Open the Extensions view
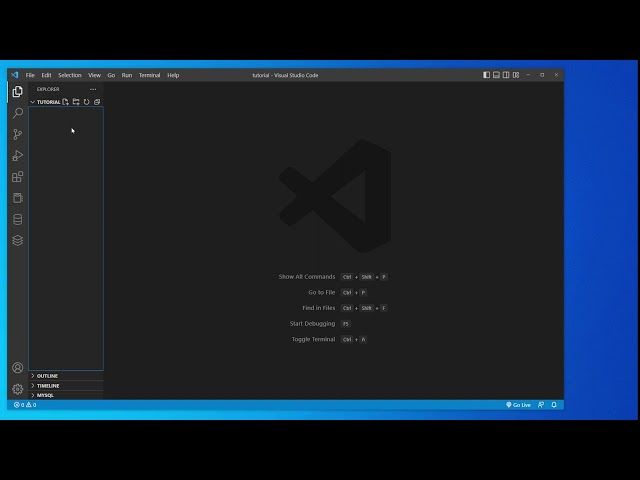The width and height of the screenshot is (640, 480). (18, 177)
